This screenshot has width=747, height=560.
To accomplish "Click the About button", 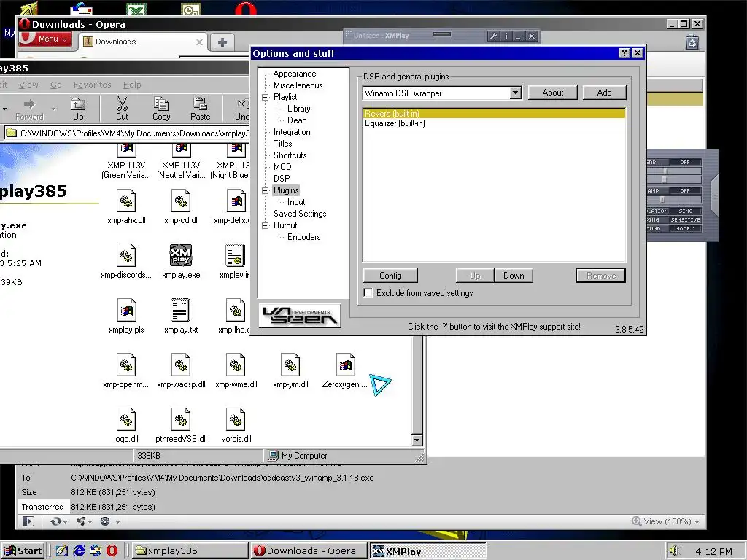I will (553, 93).
